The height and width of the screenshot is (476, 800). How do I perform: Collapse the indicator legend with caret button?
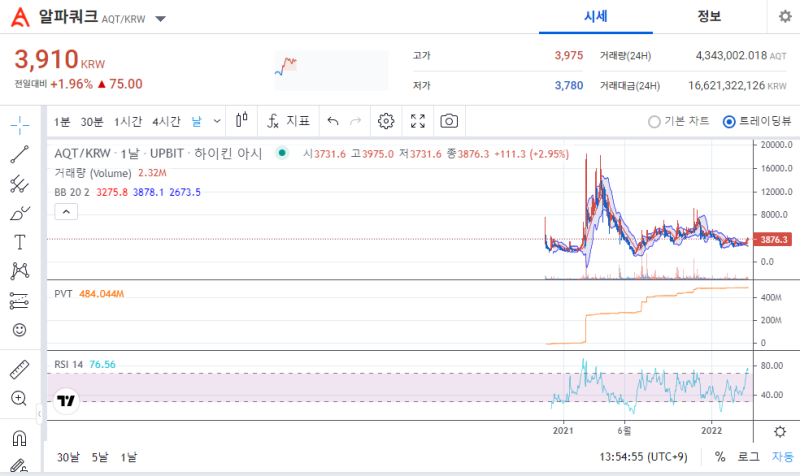point(66,211)
